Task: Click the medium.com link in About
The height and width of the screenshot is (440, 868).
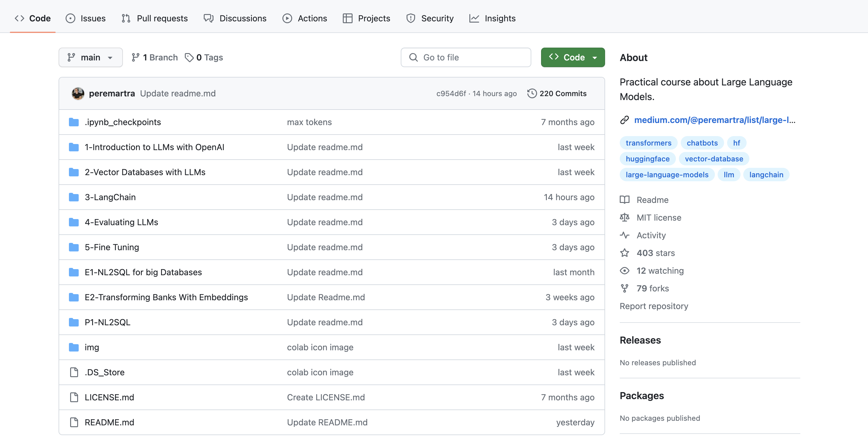Action: [714, 120]
